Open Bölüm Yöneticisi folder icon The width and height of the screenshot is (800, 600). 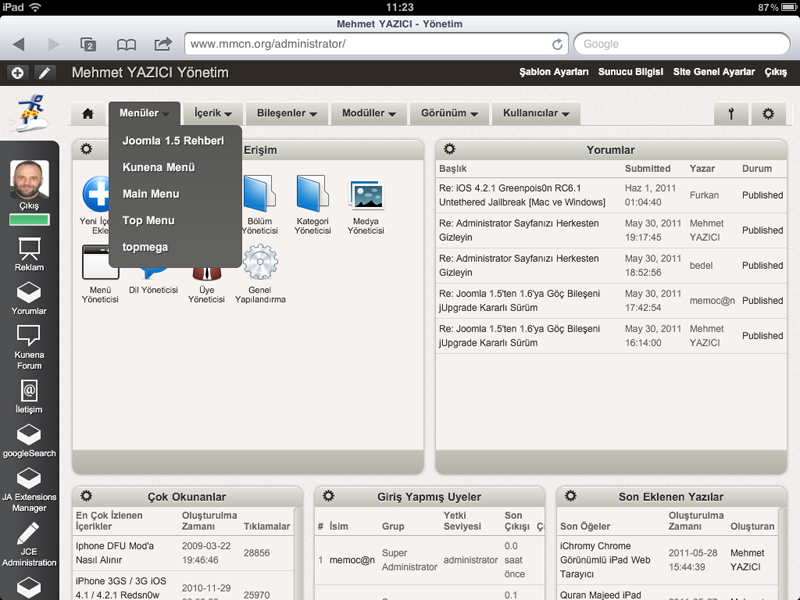pyautogui.click(x=260, y=194)
